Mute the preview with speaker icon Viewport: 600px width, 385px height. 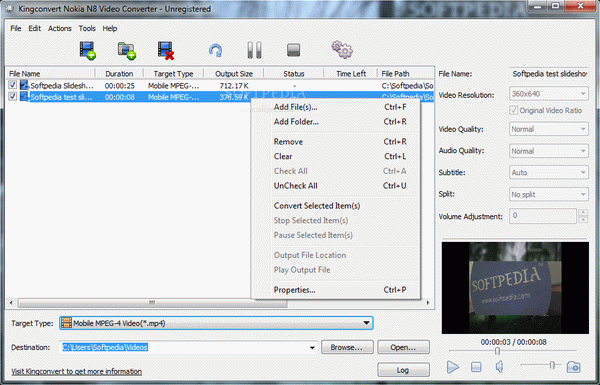[499, 367]
